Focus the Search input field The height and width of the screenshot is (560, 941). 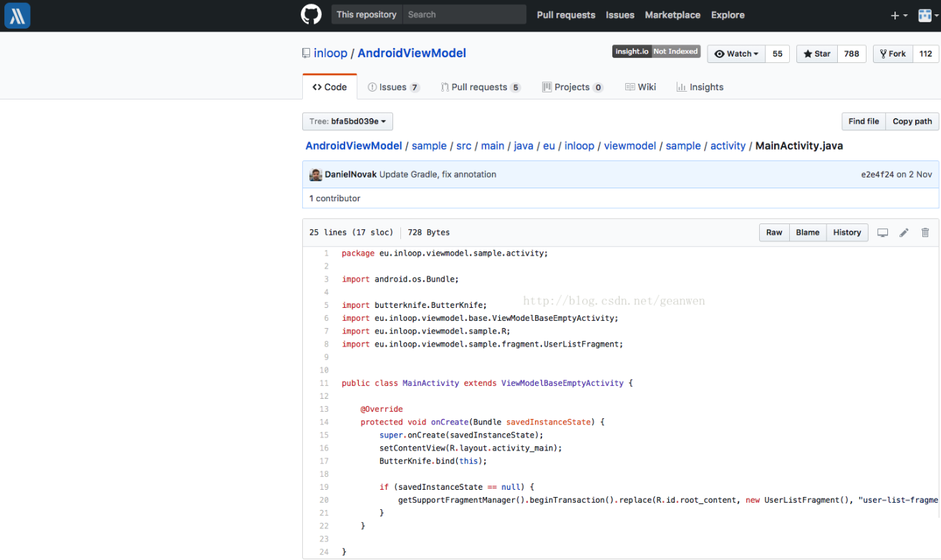click(464, 14)
